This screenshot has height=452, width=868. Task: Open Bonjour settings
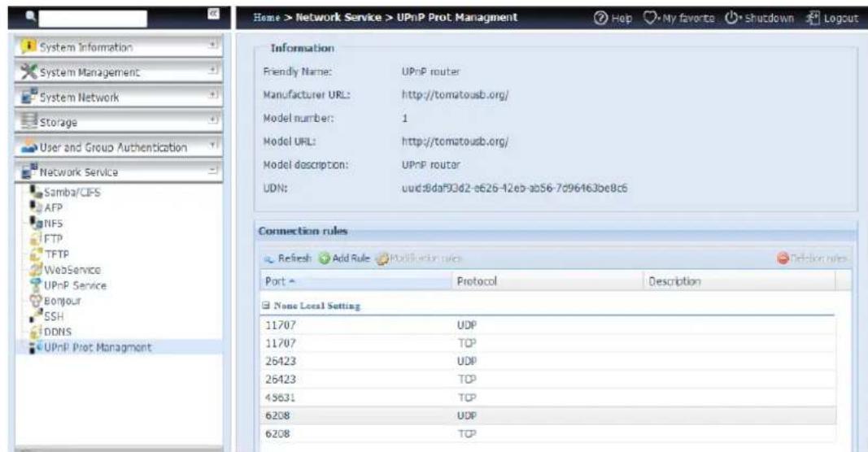point(62,301)
